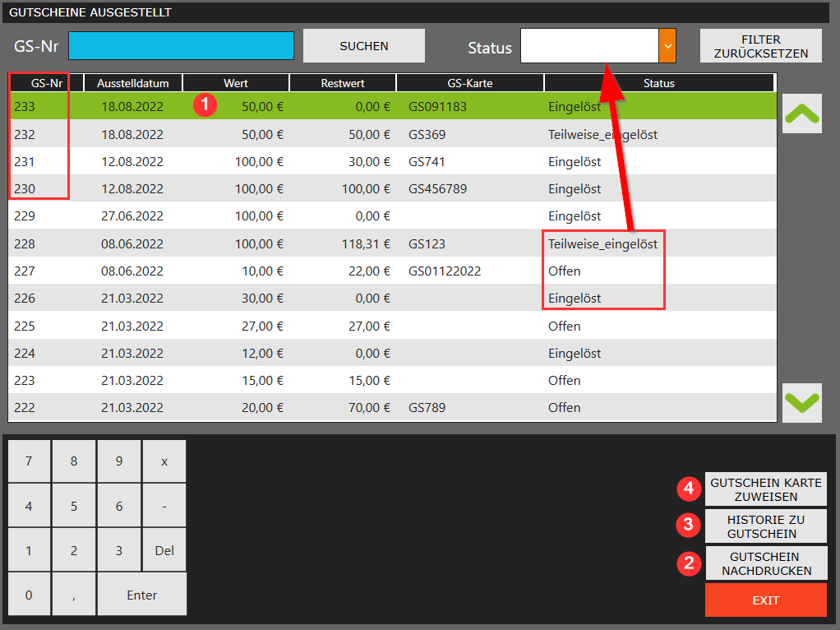Click the green up arrow scroll button
840x630 pixels.
coord(802,113)
